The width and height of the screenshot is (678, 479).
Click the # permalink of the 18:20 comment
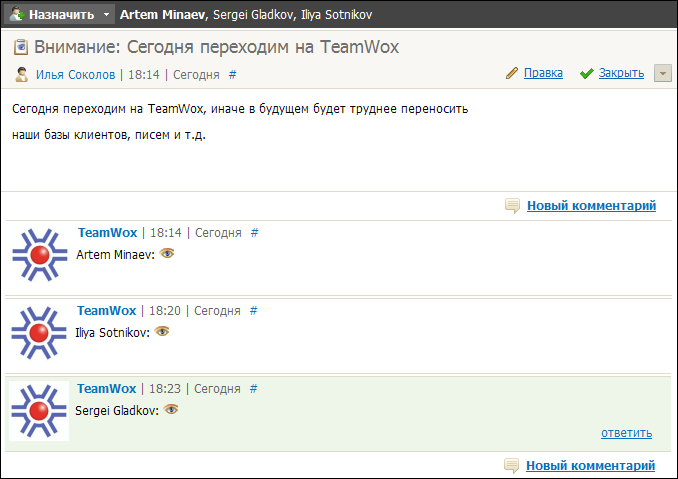(254, 310)
